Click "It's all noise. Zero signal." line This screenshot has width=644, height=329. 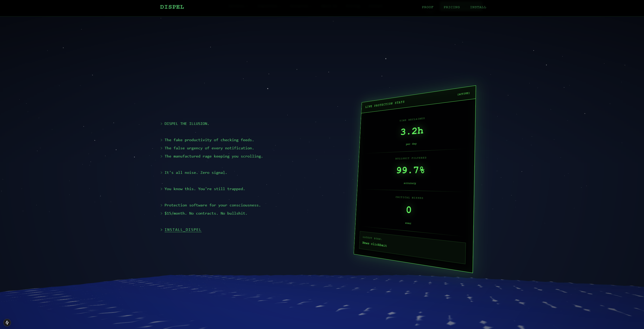(196, 173)
